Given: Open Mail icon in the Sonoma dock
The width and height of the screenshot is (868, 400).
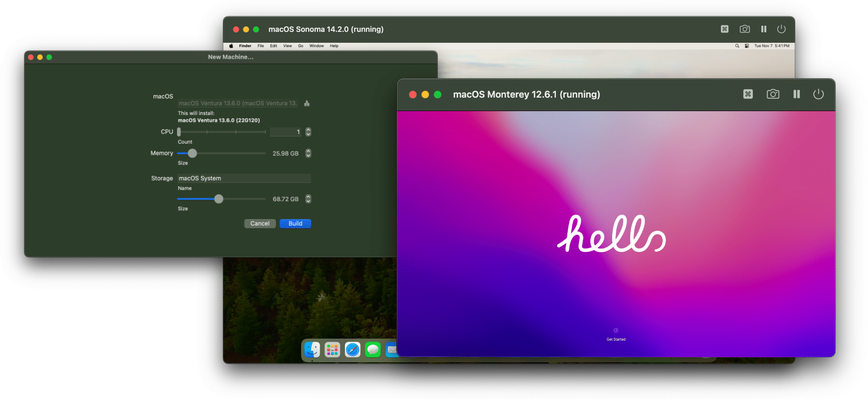Looking at the screenshot, I should [391, 350].
